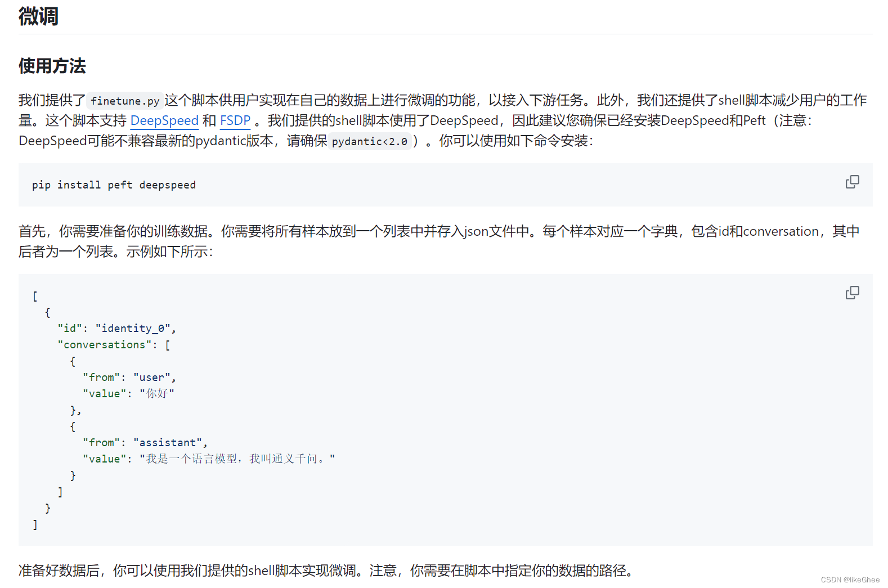Click the value line with 我是一个语言模型
The image size is (888, 588).
[x=209, y=459]
